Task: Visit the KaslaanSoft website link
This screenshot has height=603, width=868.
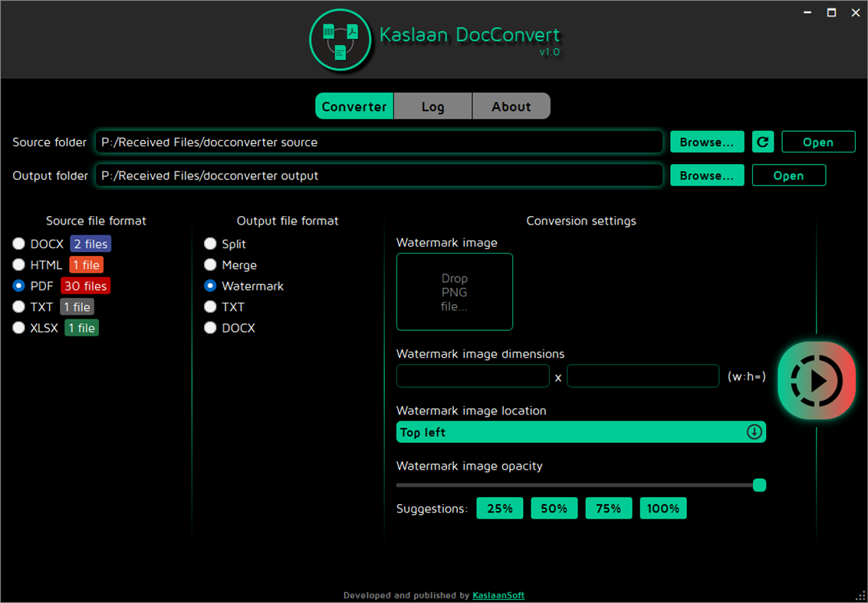Action: pos(498,595)
